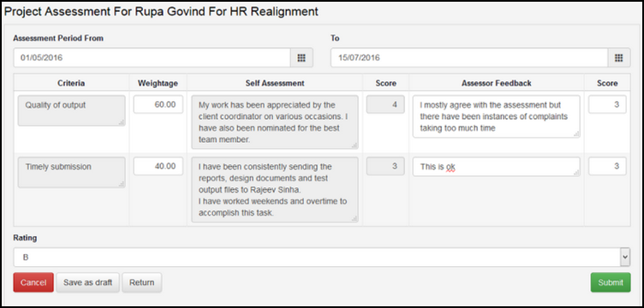
Task: Open the To date calendar picker
Action: (x=619, y=58)
